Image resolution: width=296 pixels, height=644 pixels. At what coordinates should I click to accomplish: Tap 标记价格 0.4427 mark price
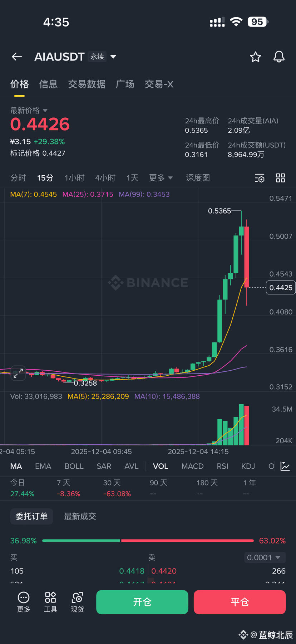38,153
